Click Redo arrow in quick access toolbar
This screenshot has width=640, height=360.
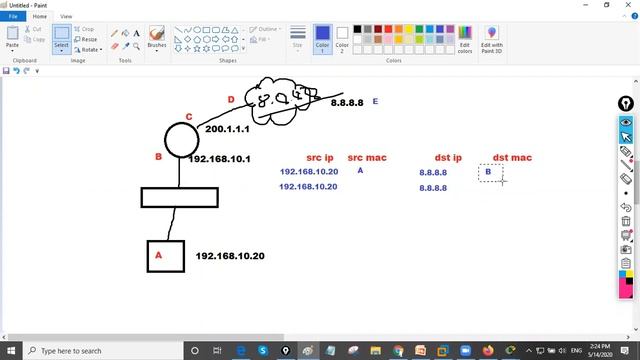(27, 71)
